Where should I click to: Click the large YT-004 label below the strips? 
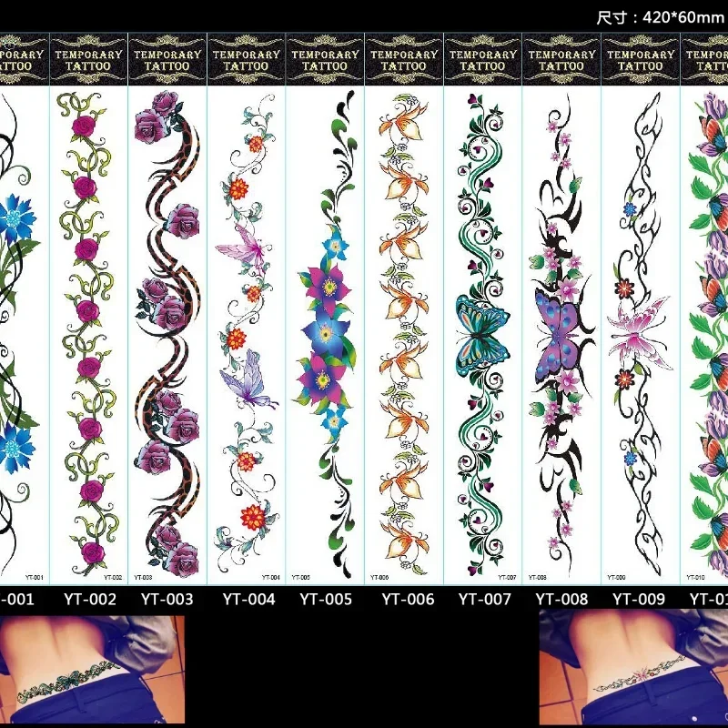point(248,600)
